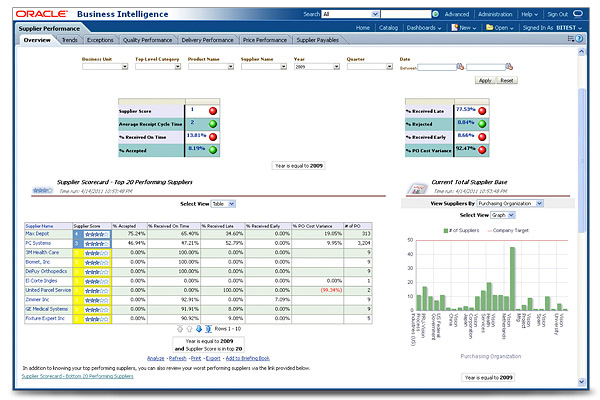Open the page options list icon
Image resolution: width=600 pixels, height=400 pixels.
[571, 38]
